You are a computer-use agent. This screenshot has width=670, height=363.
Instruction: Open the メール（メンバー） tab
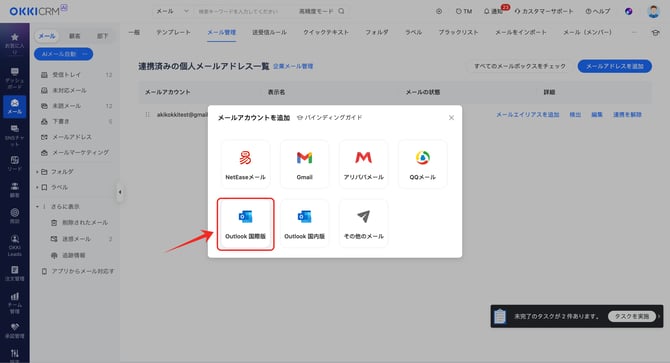(587, 32)
